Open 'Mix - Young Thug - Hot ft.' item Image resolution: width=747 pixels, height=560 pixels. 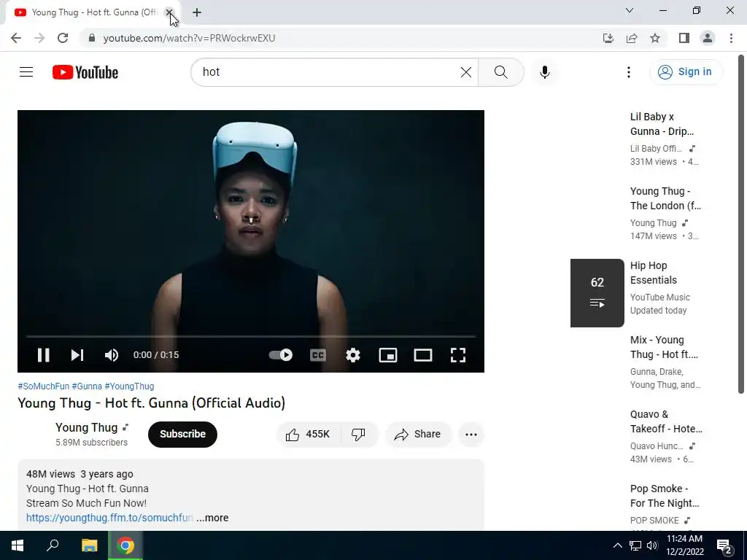664,347
